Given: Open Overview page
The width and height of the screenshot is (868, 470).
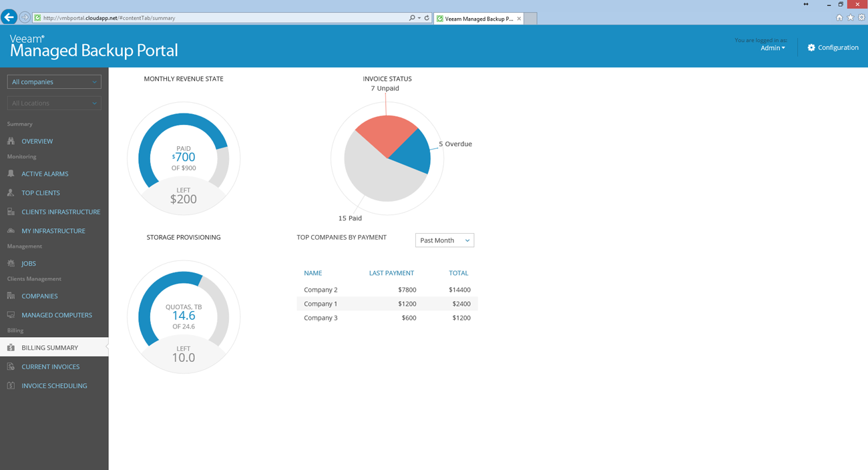Looking at the screenshot, I should tap(37, 141).
